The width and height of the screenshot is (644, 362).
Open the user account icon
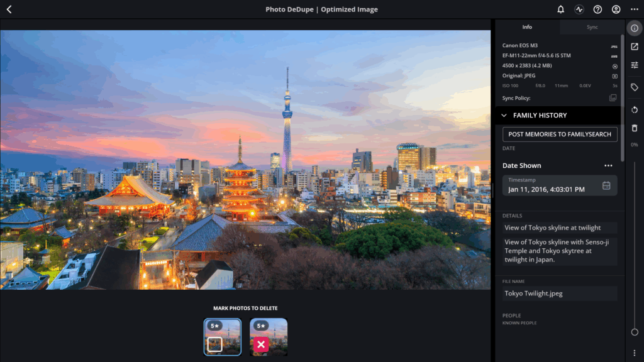(x=616, y=9)
